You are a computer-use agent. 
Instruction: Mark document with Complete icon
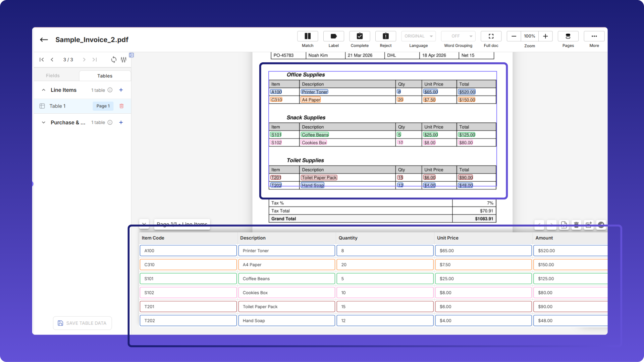360,36
